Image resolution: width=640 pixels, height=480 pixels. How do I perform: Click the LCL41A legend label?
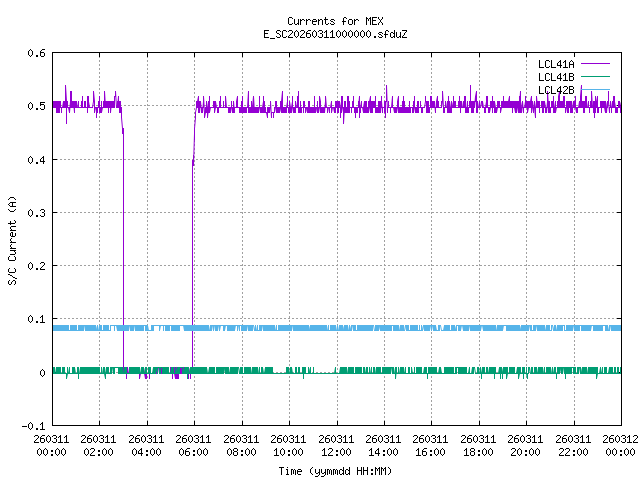(554, 64)
